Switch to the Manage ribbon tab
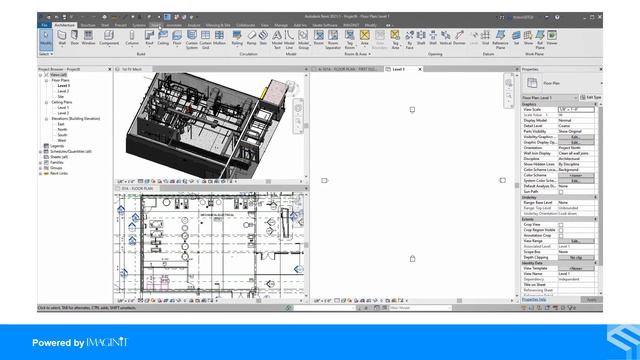The image size is (640, 360). point(281,25)
